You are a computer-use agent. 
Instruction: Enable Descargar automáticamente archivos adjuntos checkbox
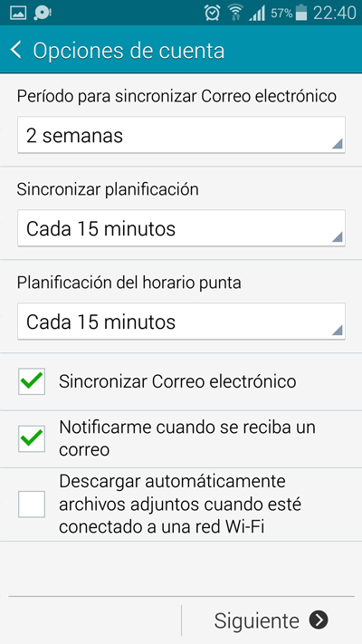tap(32, 504)
